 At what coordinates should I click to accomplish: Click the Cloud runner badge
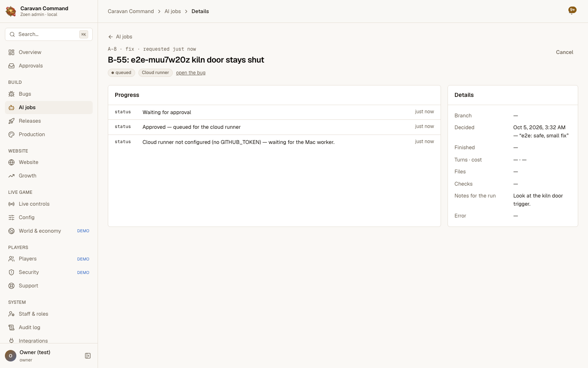pos(156,73)
